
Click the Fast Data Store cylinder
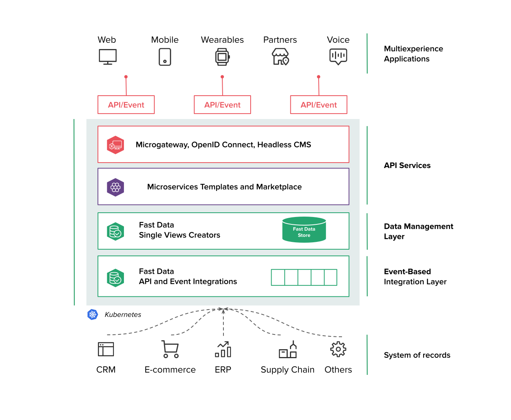point(304,229)
